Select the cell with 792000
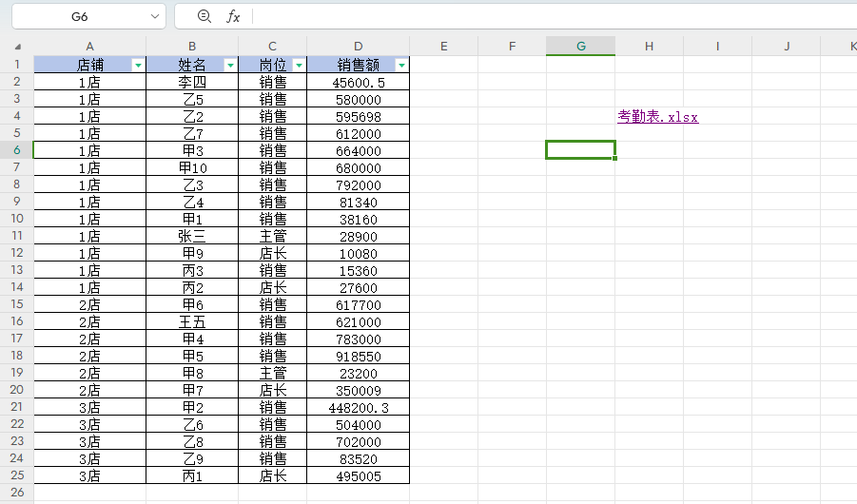The width and height of the screenshot is (857, 504). point(358,184)
